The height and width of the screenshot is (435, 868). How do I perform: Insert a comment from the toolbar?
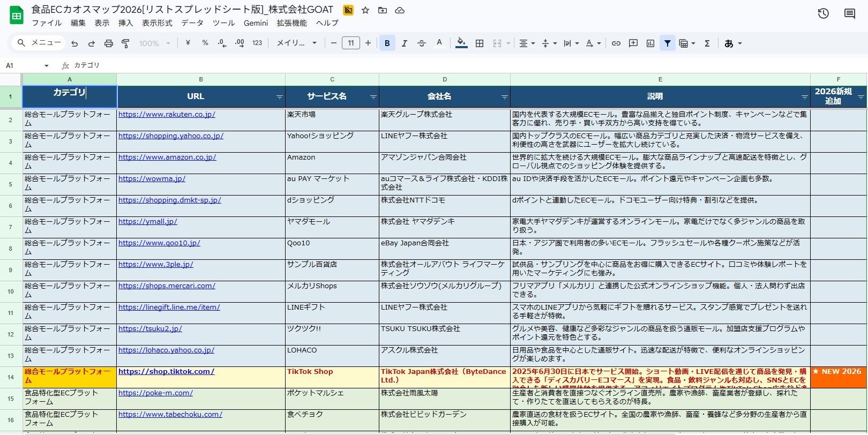[x=633, y=43]
